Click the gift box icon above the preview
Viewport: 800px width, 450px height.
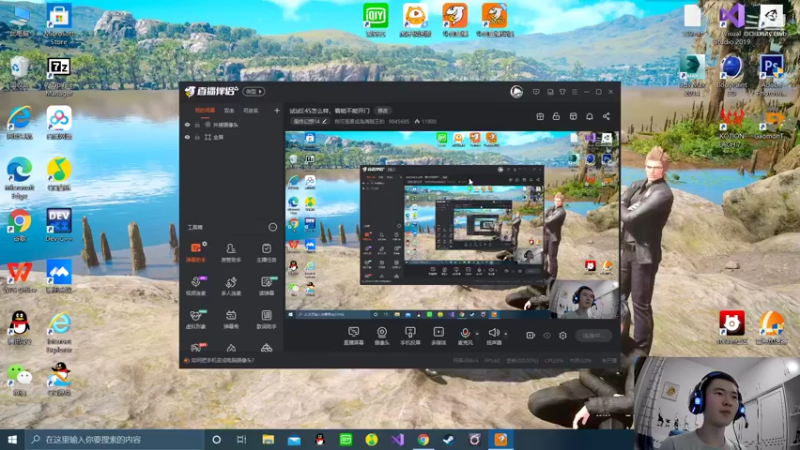540,116
